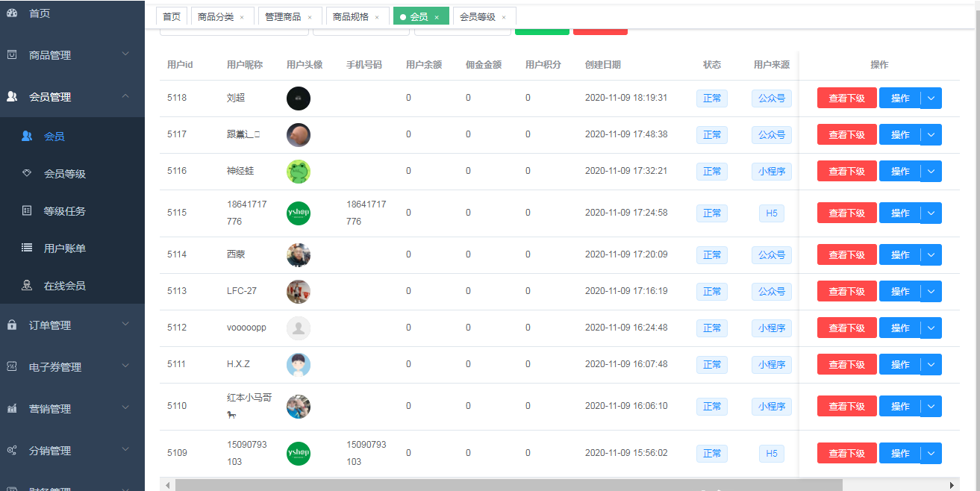Click 操作 button for H.X.Z
Viewport: 980px width, 491px height.
(900, 365)
